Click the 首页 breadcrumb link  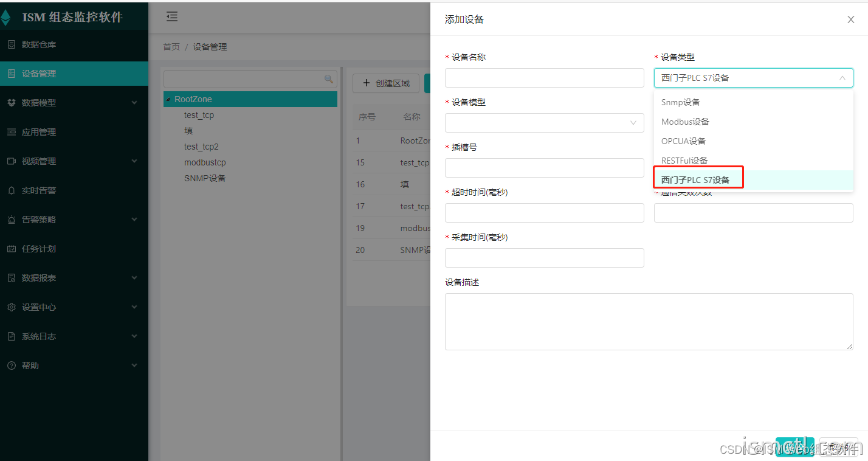[x=171, y=47]
